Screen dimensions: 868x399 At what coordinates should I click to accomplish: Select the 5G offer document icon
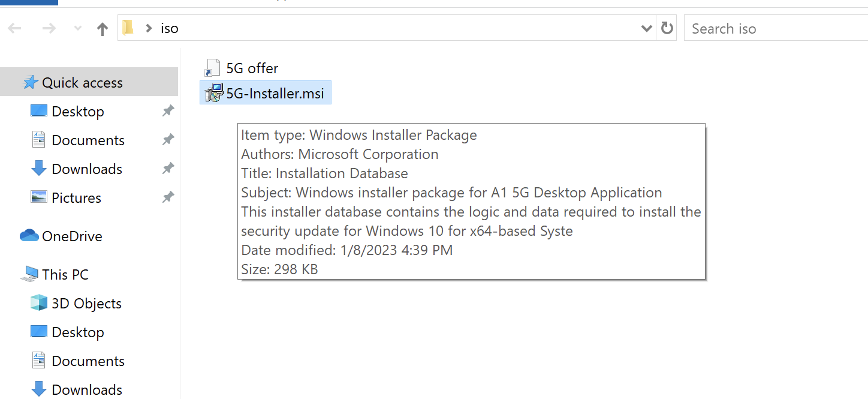point(213,67)
